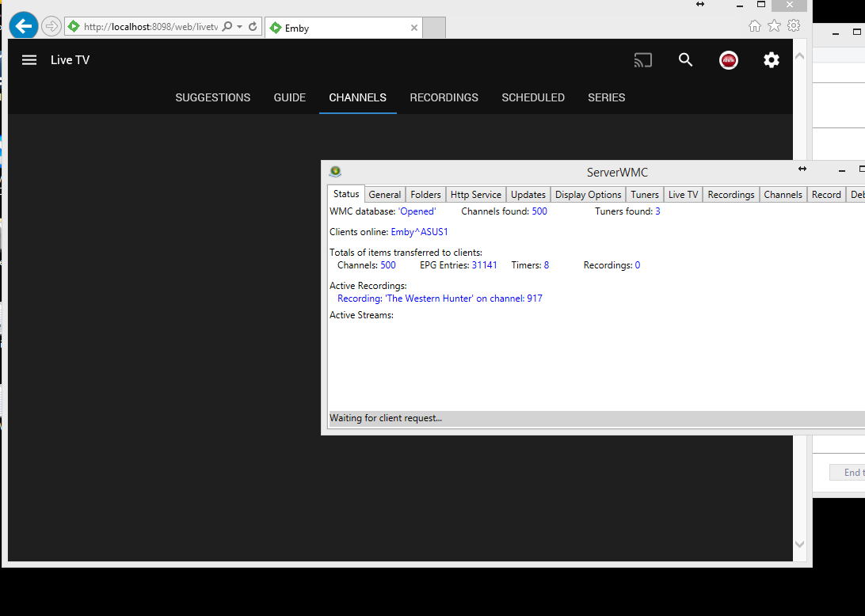This screenshot has width=865, height=616.
Task: Click Channels found value 500
Action: 539,211
